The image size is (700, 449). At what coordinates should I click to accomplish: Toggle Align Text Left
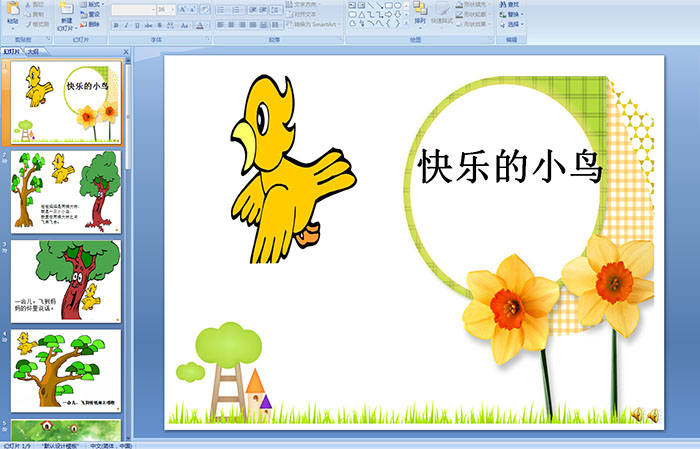[x=221, y=25]
